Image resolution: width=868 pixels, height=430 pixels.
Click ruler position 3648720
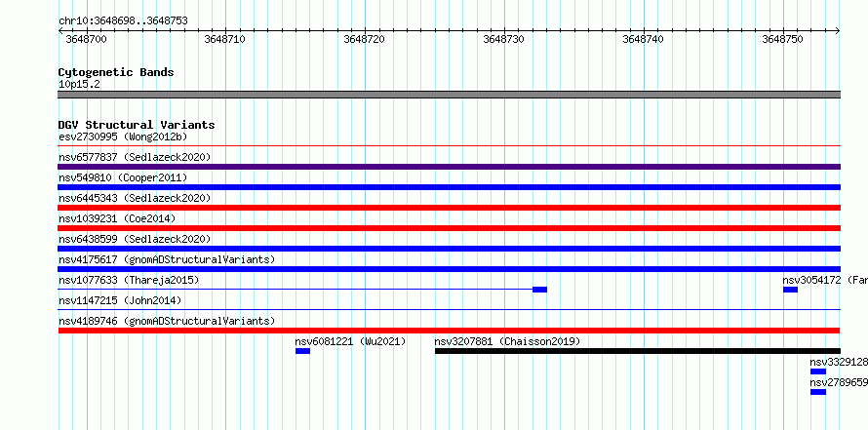click(365, 39)
